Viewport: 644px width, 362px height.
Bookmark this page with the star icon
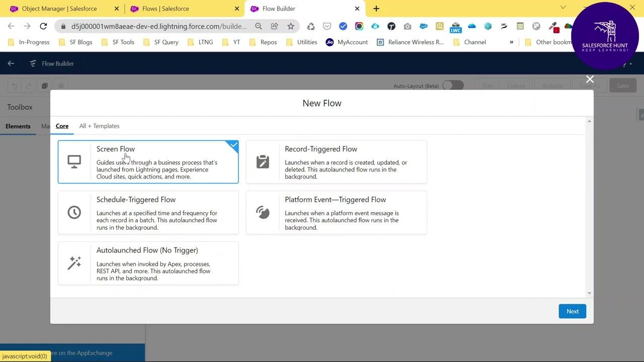[x=290, y=26]
